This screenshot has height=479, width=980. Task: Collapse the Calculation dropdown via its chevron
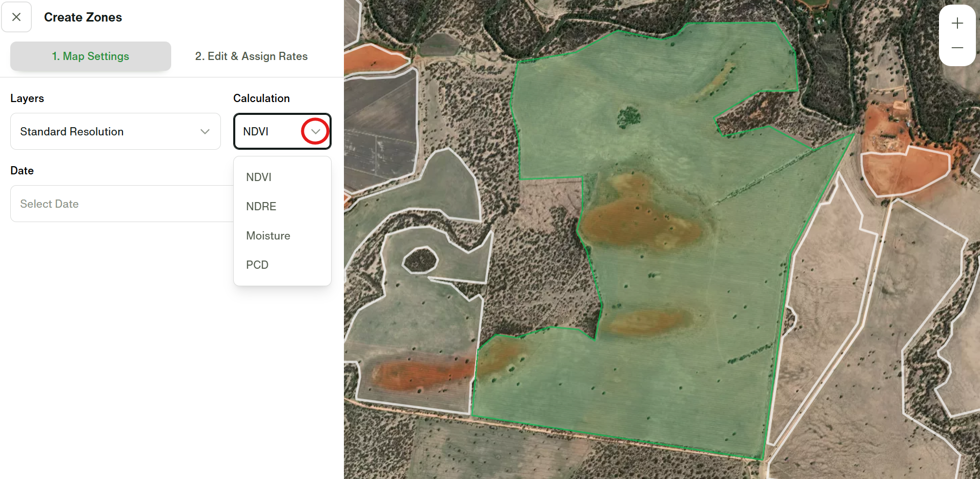315,131
